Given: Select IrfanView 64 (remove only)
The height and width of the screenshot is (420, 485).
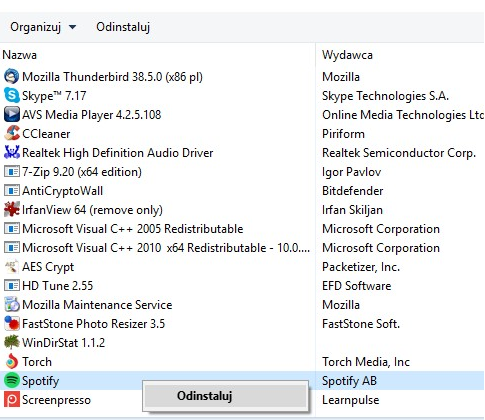Looking at the screenshot, I should click(x=92, y=210).
